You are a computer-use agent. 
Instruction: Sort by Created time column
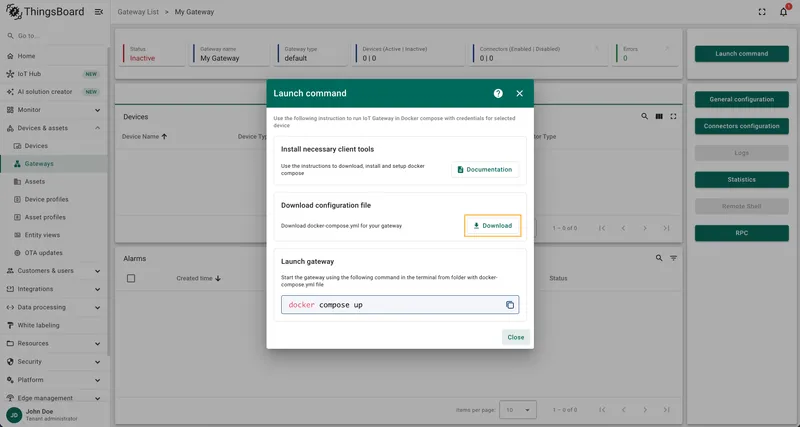click(198, 279)
